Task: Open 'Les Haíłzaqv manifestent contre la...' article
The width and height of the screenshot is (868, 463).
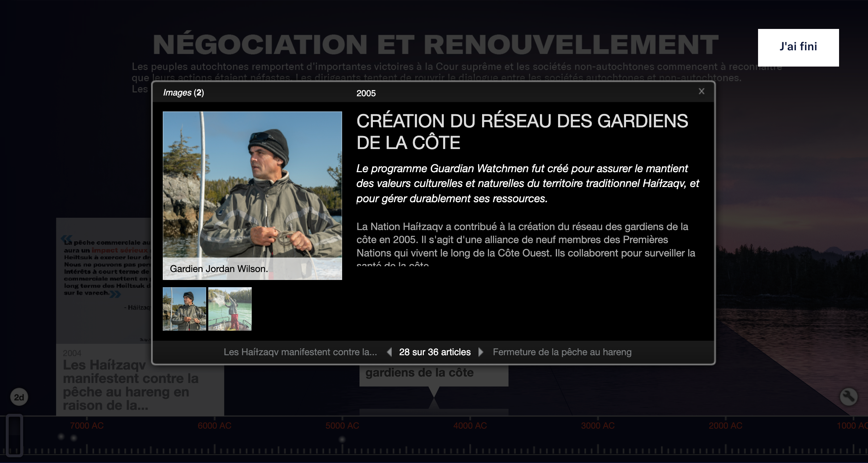Action: tap(300, 352)
